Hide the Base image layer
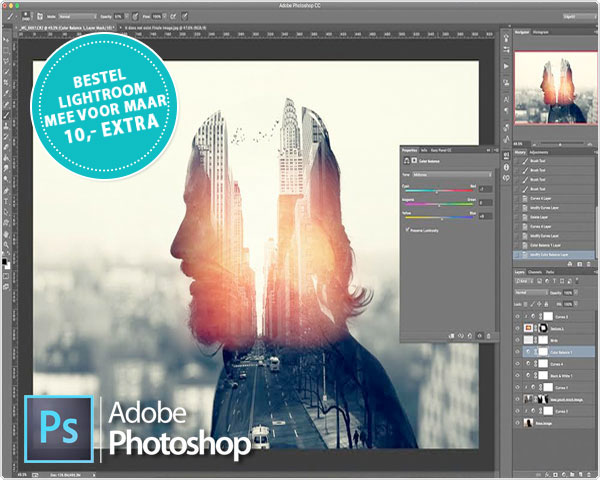This screenshot has height=480, width=600. (x=518, y=423)
